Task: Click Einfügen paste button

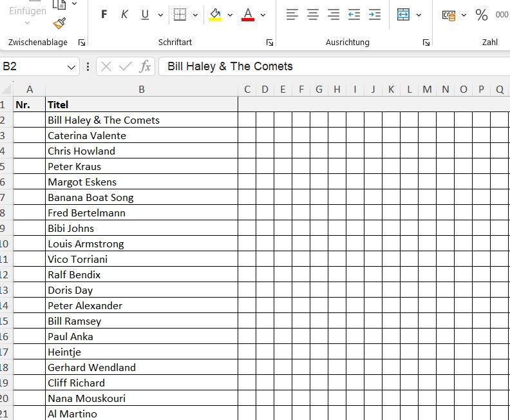Action: pyautogui.click(x=27, y=13)
